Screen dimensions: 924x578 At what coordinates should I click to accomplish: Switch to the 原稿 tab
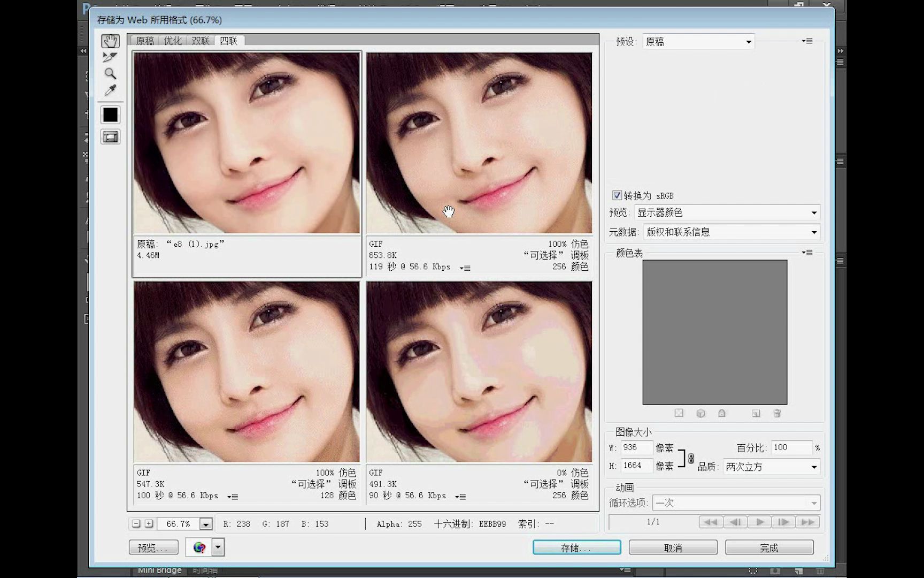click(145, 41)
